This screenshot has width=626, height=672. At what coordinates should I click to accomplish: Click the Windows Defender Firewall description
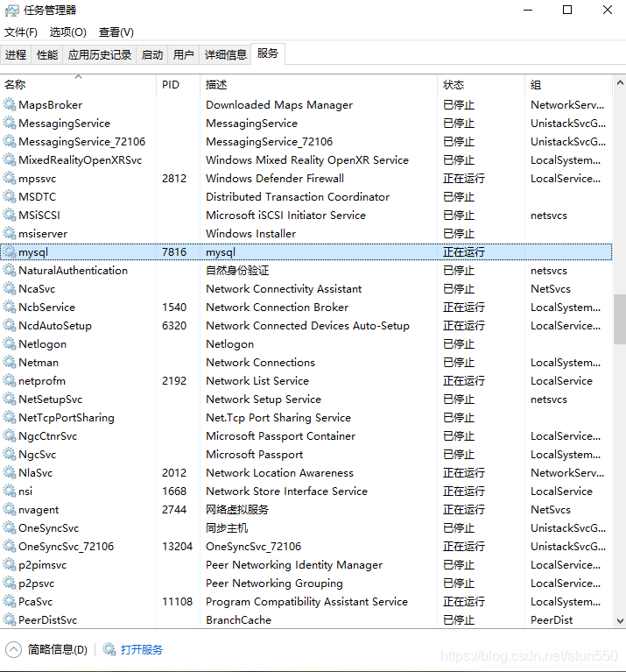275,178
